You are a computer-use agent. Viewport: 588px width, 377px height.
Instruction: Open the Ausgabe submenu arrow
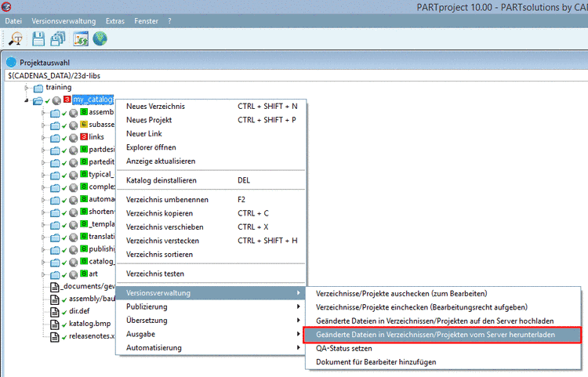[299, 334]
